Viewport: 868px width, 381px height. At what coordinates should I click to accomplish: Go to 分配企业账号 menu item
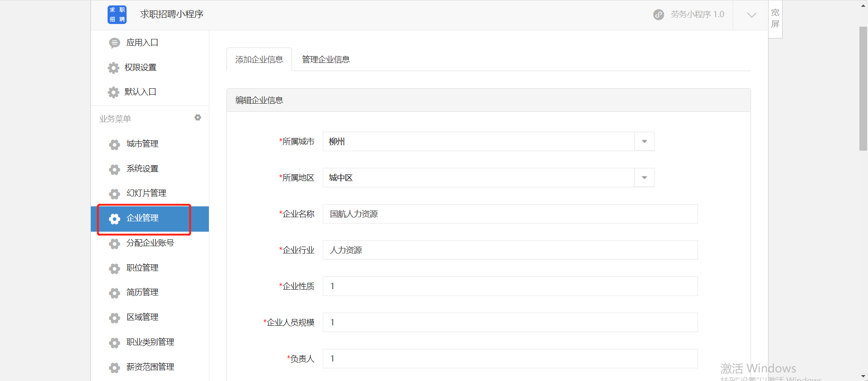pos(150,243)
